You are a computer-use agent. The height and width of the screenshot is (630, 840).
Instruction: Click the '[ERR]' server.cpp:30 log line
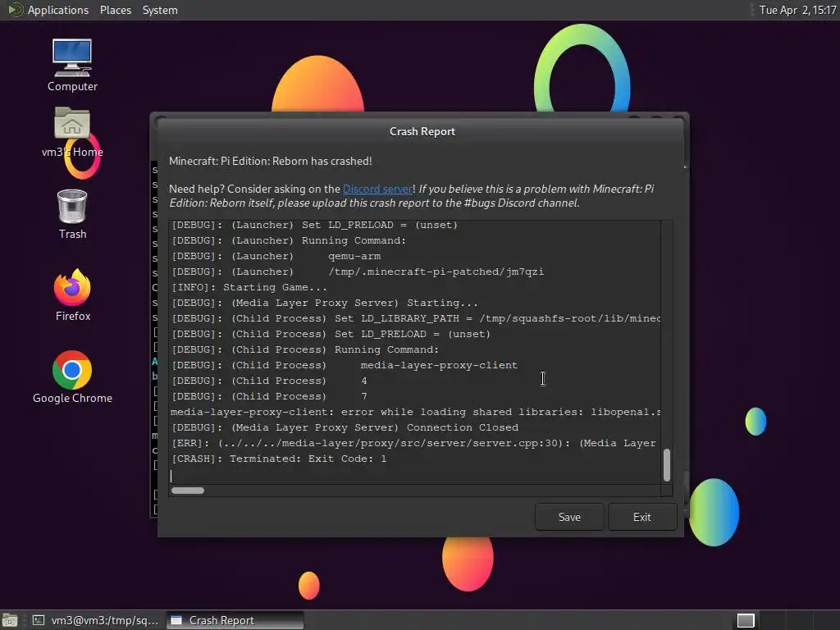click(x=413, y=444)
